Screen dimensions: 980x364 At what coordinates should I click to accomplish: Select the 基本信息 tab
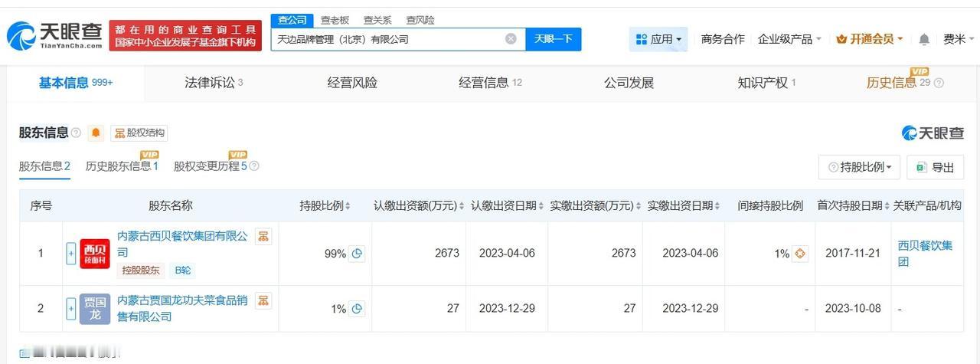[76, 83]
